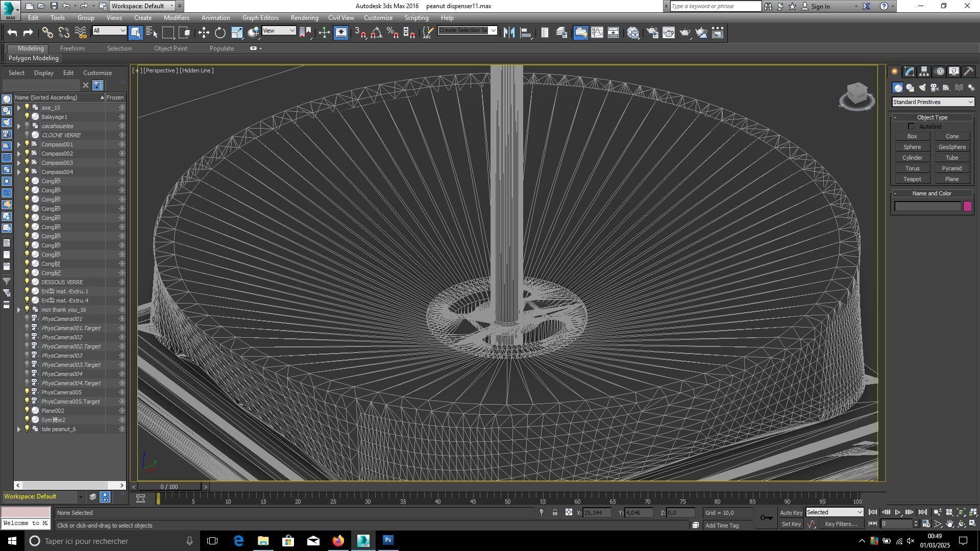Open the Mirror tool

[509, 33]
